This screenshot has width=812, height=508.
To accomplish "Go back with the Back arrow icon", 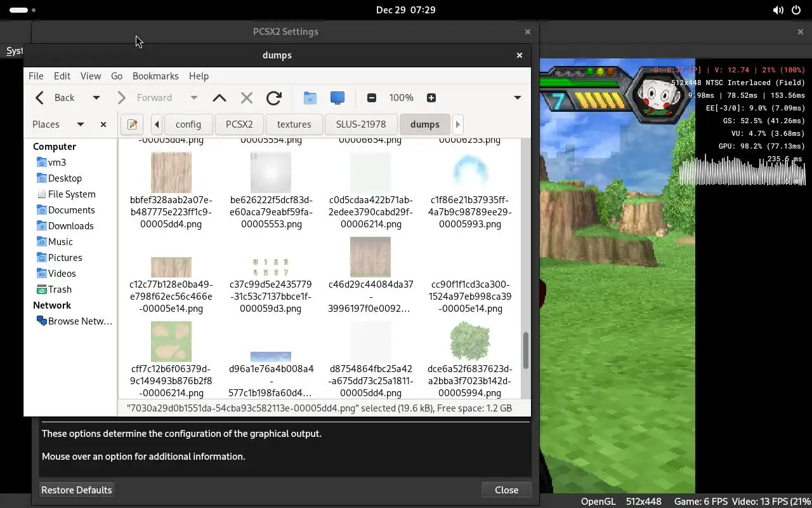I will 40,98.
